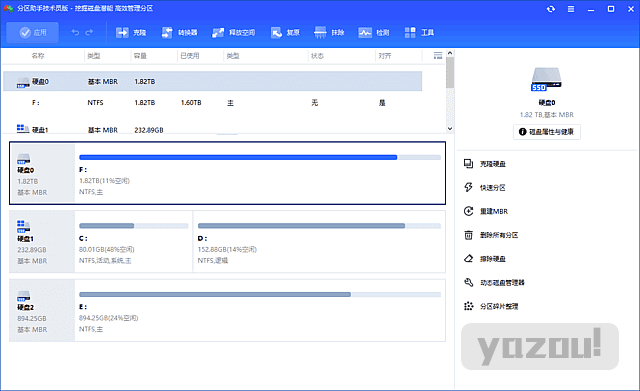Select the F: NTFS partition row in list
Screen dimensions: 640x391
click(213, 102)
